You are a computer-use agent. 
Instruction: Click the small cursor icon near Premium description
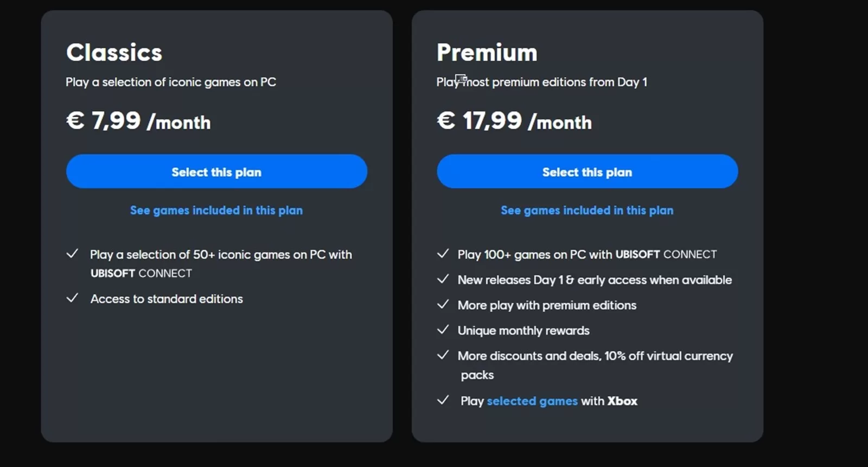pos(460,79)
